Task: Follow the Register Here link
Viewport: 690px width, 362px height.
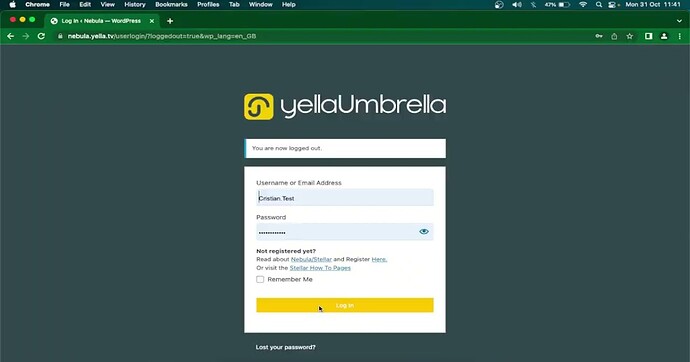Action: (x=379, y=259)
